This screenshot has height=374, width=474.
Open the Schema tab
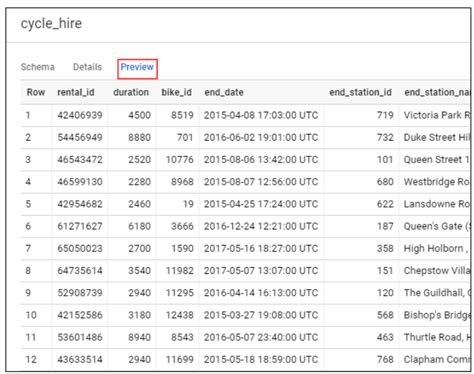tap(37, 67)
